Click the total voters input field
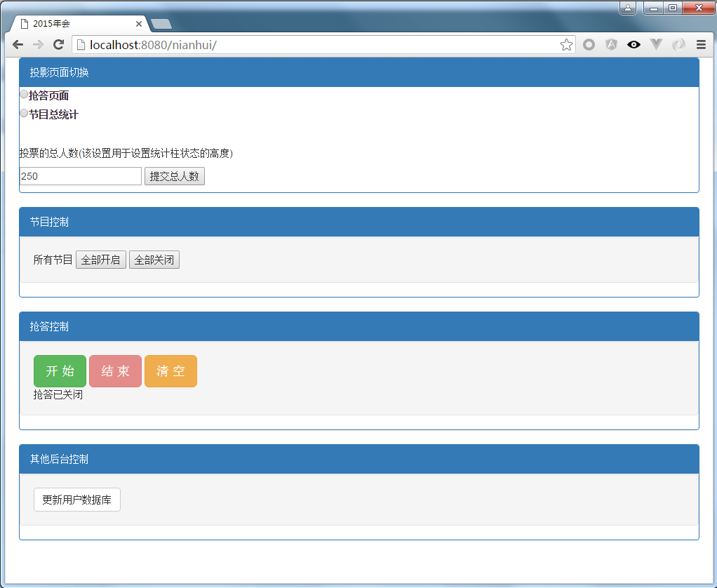717x588 pixels. [x=81, y=176]
